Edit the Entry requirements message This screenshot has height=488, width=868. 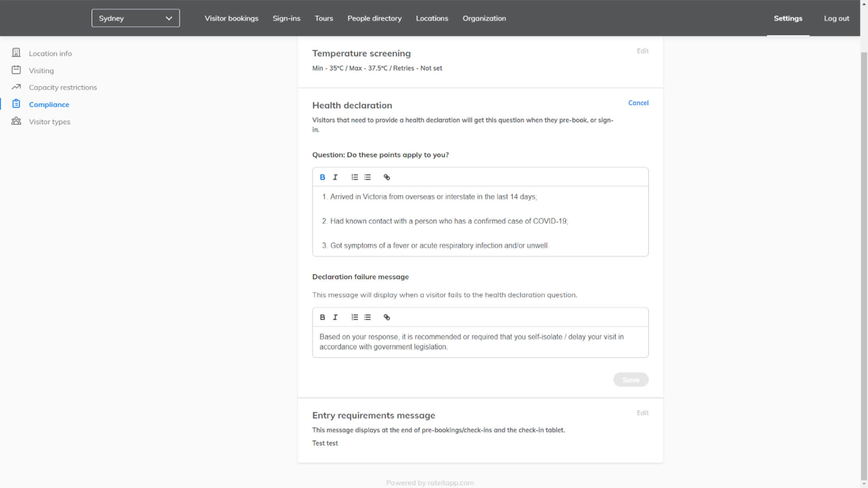[x=642, y=413]
